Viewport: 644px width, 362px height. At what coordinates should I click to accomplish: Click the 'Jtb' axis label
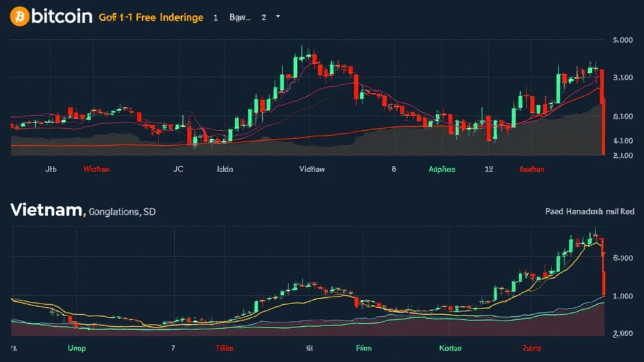[x=50, y=169]
